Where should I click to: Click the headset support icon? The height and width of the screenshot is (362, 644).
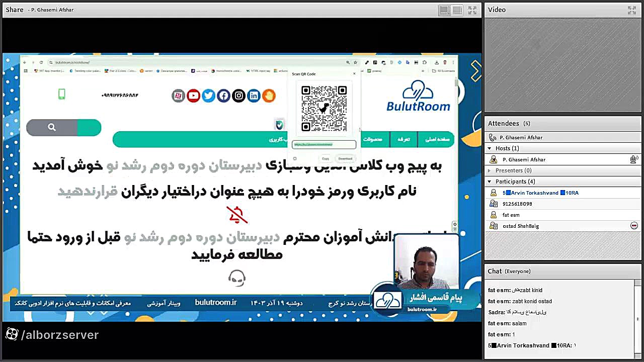[x=237, y=278]
